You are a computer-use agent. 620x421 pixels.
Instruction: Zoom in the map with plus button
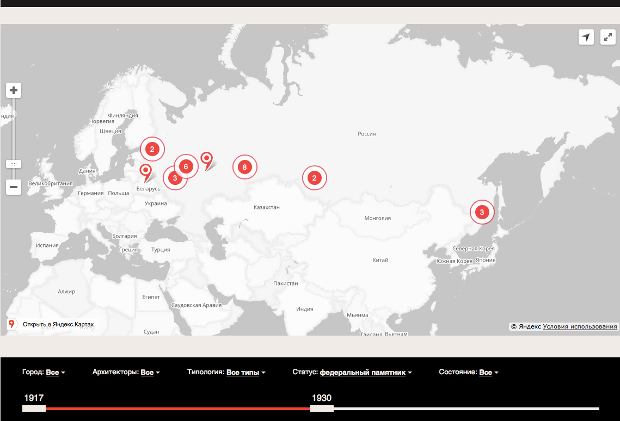pyautogui.click(x=14, y=90)
